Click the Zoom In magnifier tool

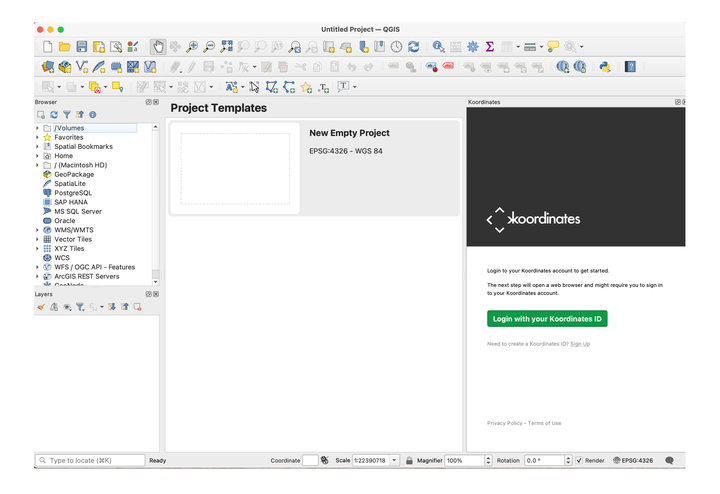(x=192, y=46)
